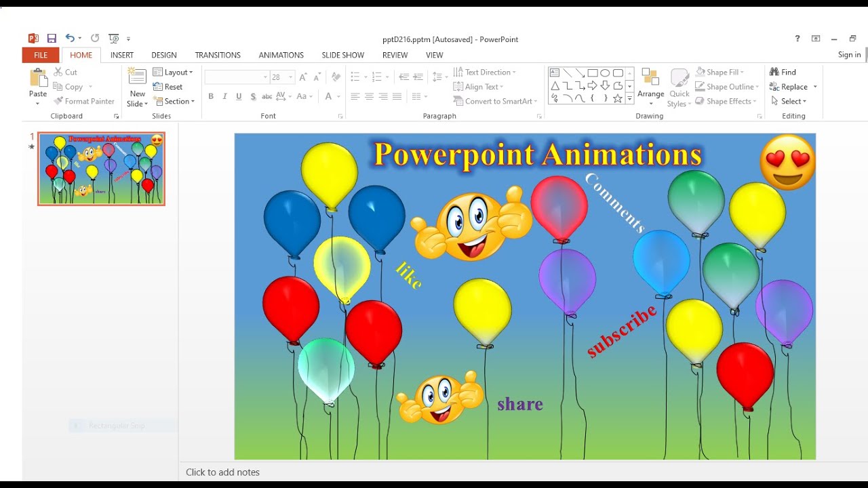The width and height of the screenshot is (868, 488).
Task: Open Quick Styles gallery
Action: tap(679, 87)
